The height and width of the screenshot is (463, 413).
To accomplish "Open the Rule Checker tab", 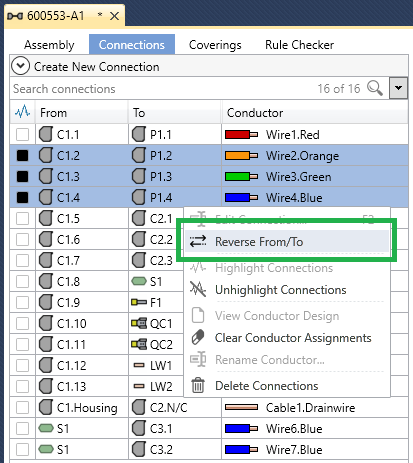I will [x=299, y=45].
